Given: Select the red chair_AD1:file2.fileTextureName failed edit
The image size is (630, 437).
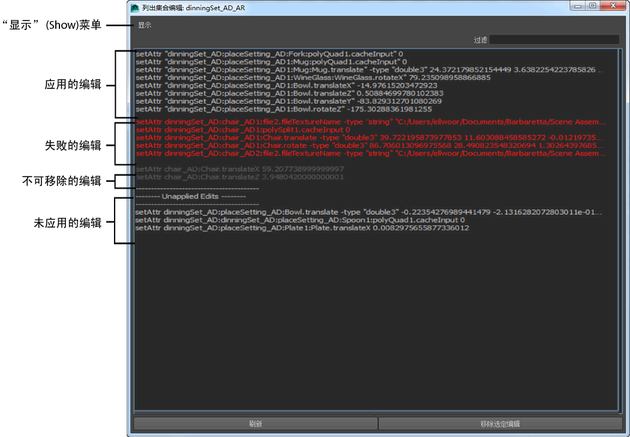Looking at the screenshot, I should tap(370, 122).
